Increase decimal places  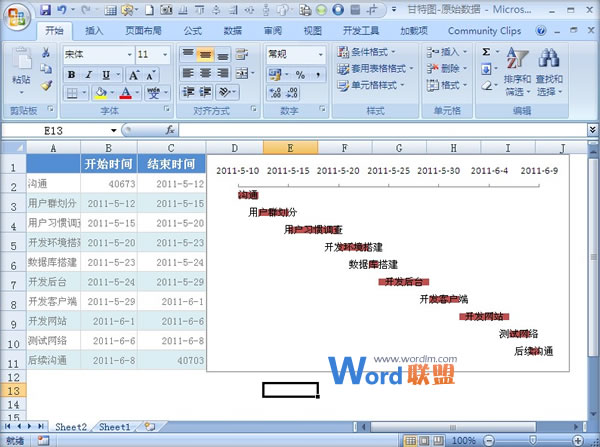(275, 92)
